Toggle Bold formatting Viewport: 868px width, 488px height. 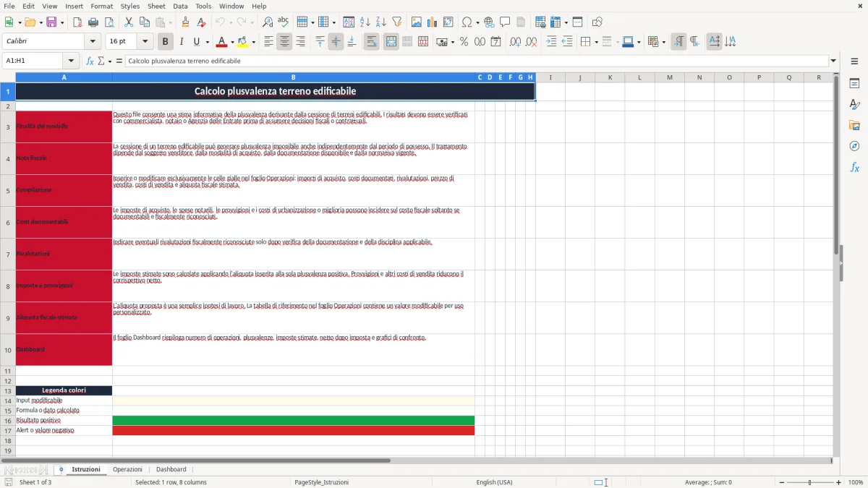click(x=166, y=42)
